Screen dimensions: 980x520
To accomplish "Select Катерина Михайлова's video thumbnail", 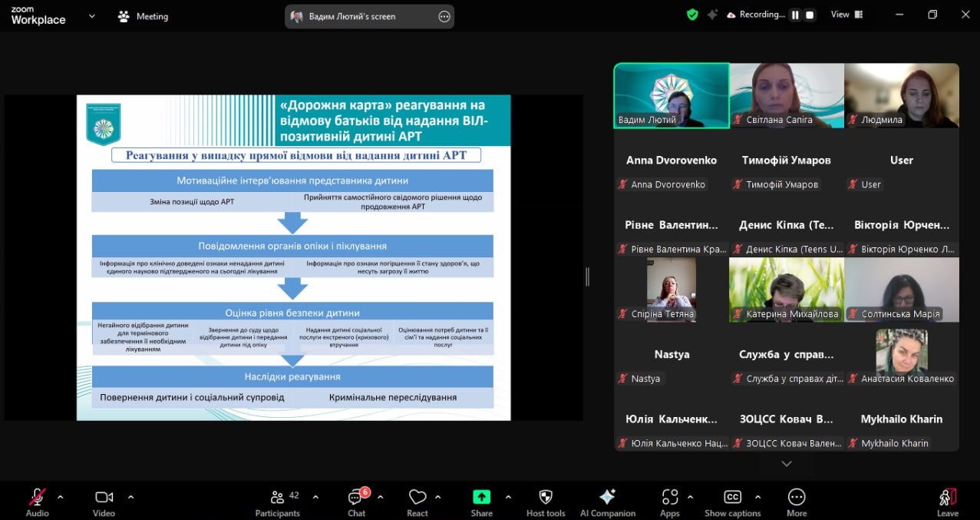I will click(x=786, y=289).
